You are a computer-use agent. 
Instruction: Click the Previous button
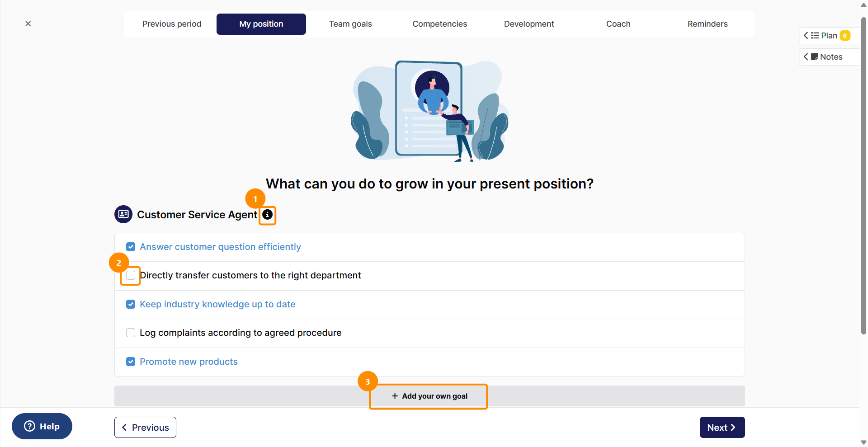pyautogui.click(x=145, y=427)
